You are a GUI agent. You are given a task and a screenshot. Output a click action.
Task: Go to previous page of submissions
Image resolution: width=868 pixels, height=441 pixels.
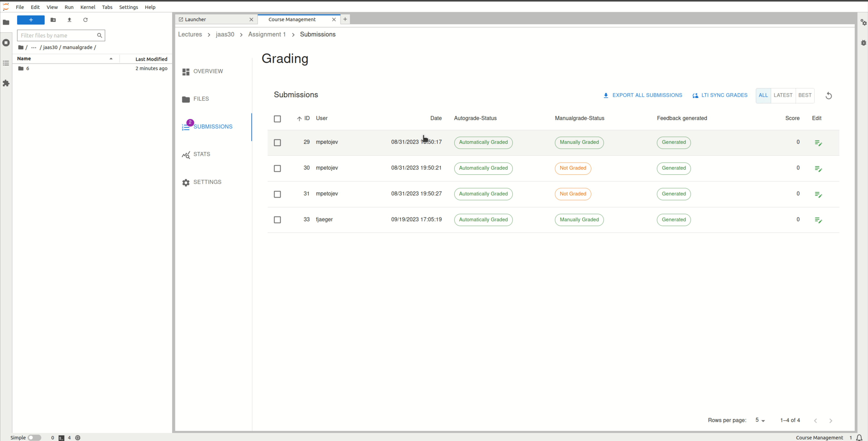(815, 420)
